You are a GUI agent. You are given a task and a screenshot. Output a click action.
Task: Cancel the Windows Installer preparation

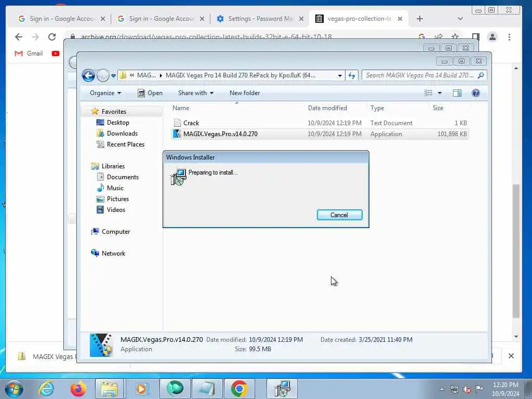tap(339, 215)
